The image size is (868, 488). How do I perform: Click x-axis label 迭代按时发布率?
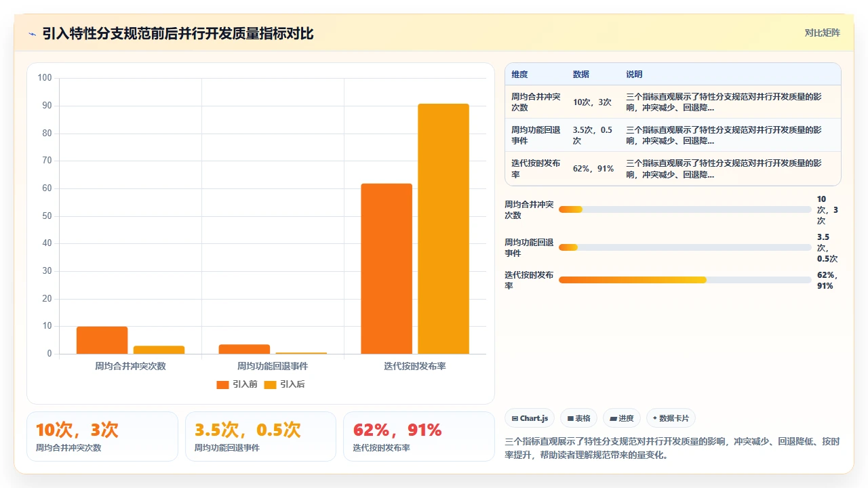click(415, 366)
